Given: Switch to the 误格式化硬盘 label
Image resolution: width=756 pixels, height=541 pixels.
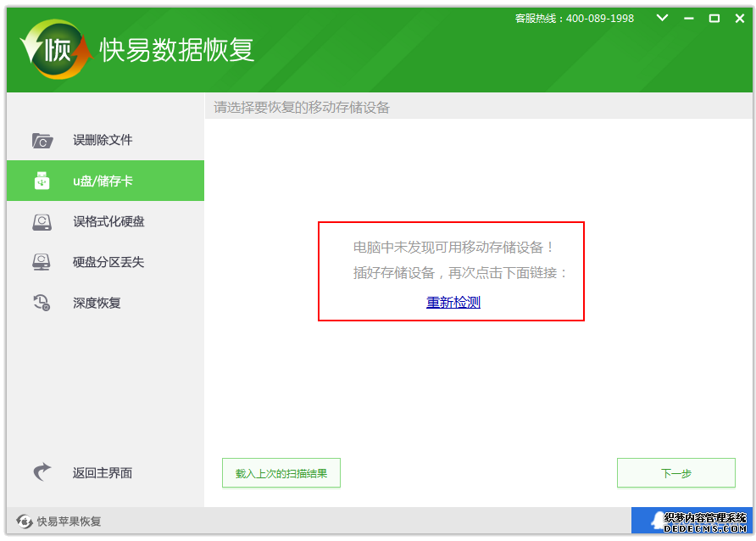Looking at the screenshot, I should coord(108,222).
